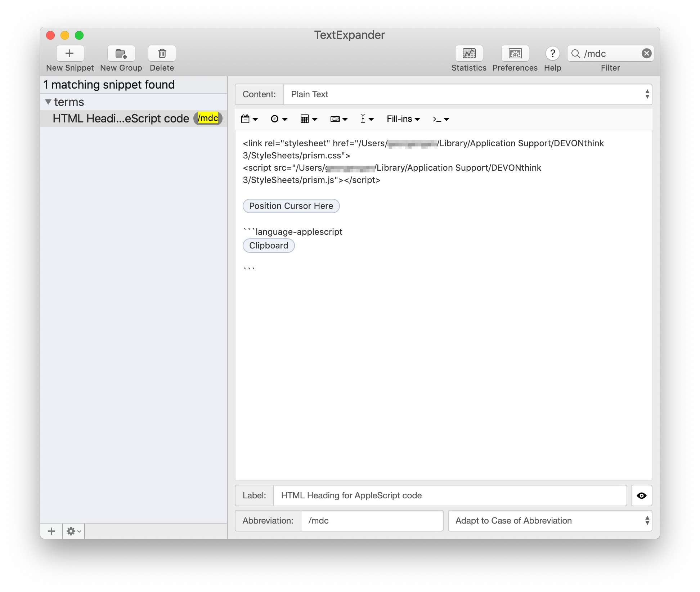This screenshot has height=592, width=700.
Task: Open the script snippet menu
Action: click(440, 119)
